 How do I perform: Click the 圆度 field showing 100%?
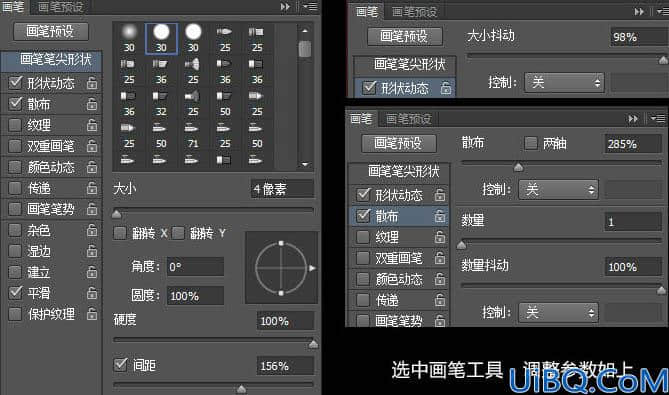tap(195, 296)
